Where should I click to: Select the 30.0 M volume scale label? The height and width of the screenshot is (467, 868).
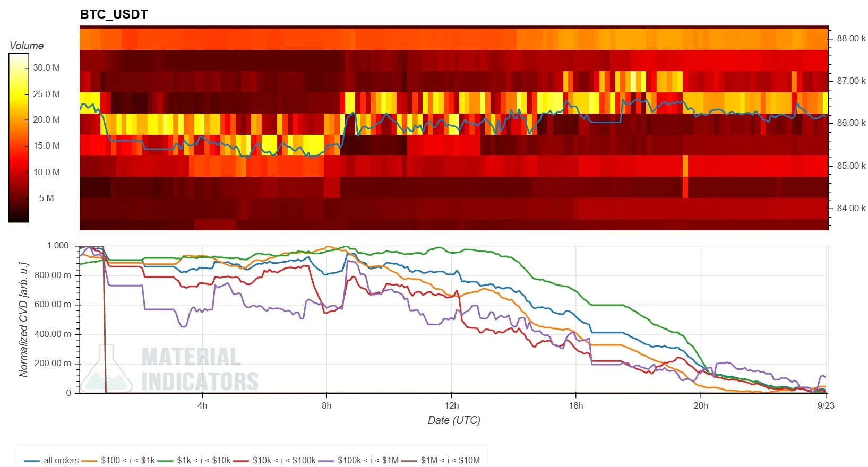47,67
